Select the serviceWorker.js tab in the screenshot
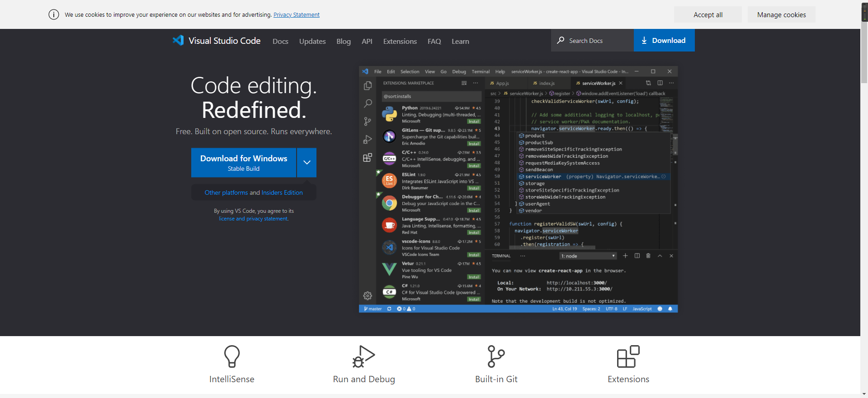 click(598, 83)
